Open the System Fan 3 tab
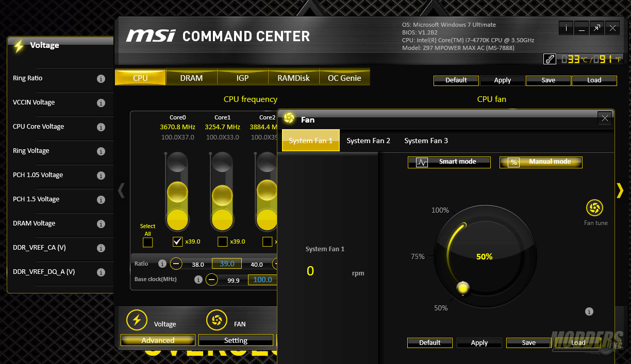The width and height of the screenshot is (631, 364). [426, 141]
